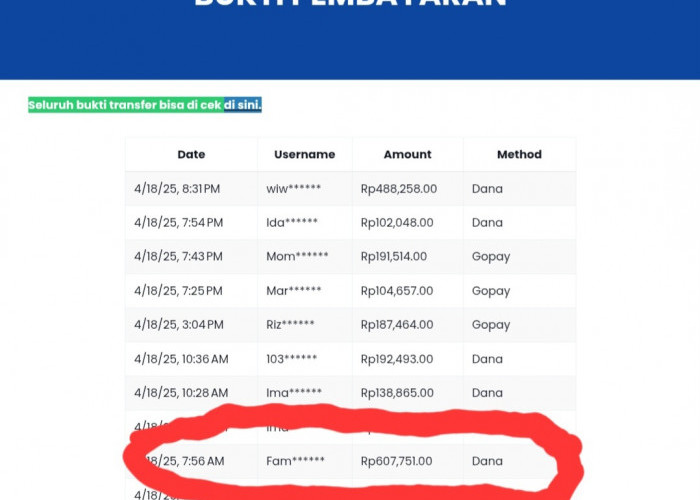This screenshot has height=500, width=700.
Task: Click the Rp187,464.00 amount cell
Action: (x=397, y=324)
